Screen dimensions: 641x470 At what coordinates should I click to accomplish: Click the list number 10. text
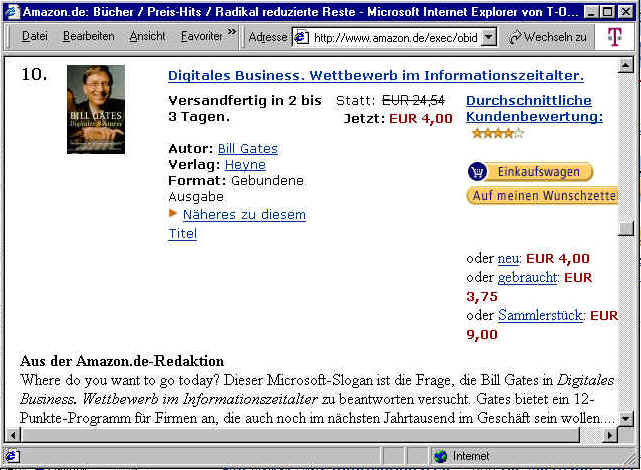click(x=34, y=74)
